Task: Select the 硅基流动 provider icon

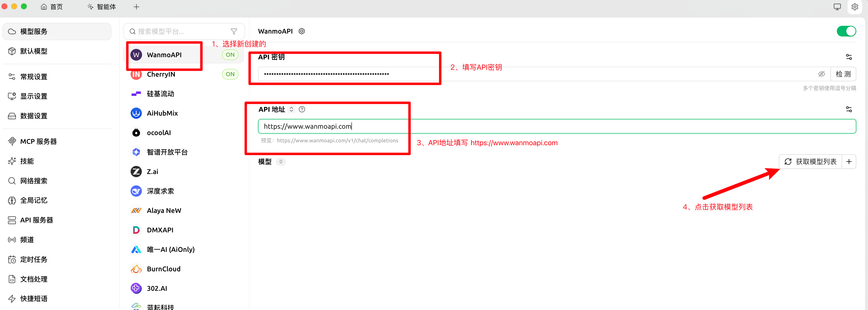Action: tap(136, 94)
